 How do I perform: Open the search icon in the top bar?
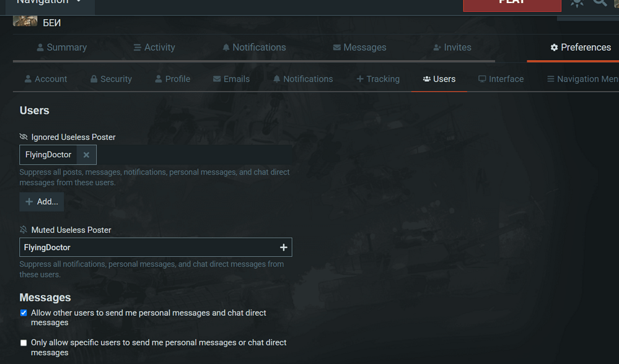599,3
